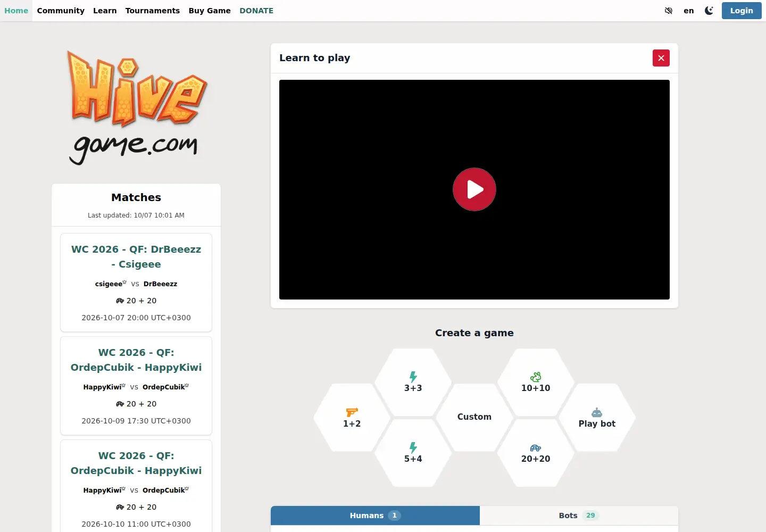Image resolution: width=766 pixels, height=532 pixels.
Task: Switch to the Humans tab
Action: click(375, 516)
